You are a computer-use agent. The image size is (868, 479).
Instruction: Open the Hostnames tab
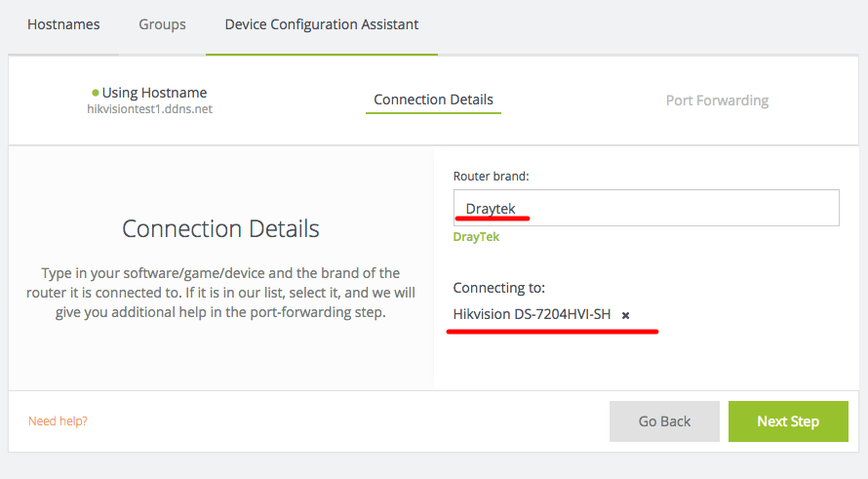63,24
